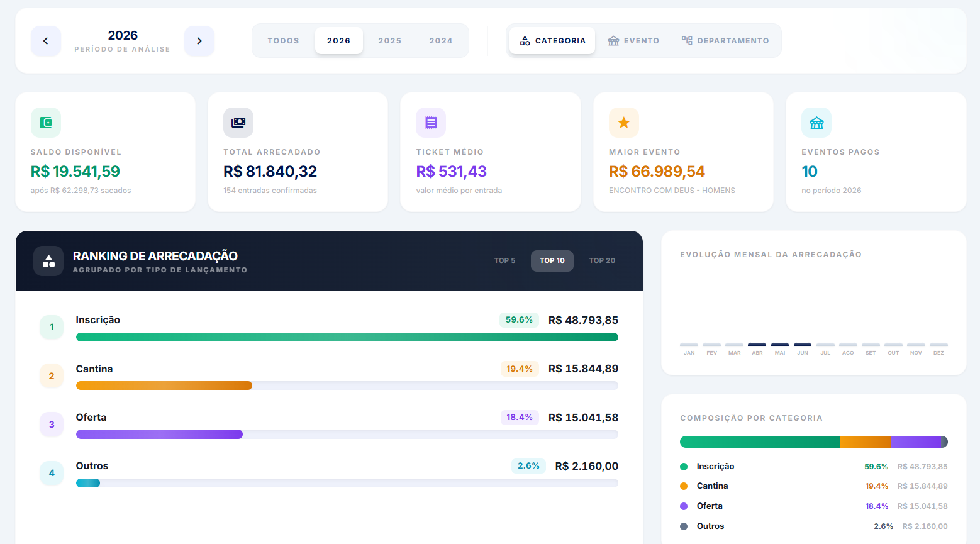
Task: Click ENCONTRO COM DEUS - HOMENS text
Action: coord(672,191)
